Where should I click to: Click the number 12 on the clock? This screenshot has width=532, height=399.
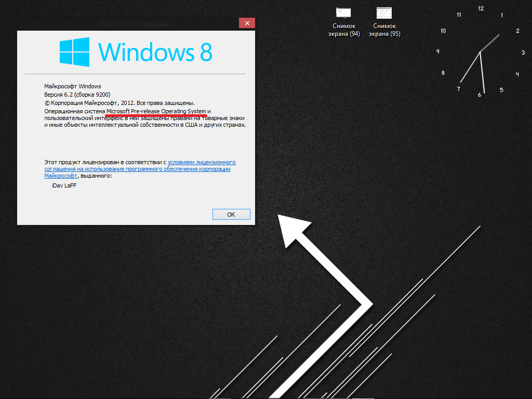coord(480,8)
